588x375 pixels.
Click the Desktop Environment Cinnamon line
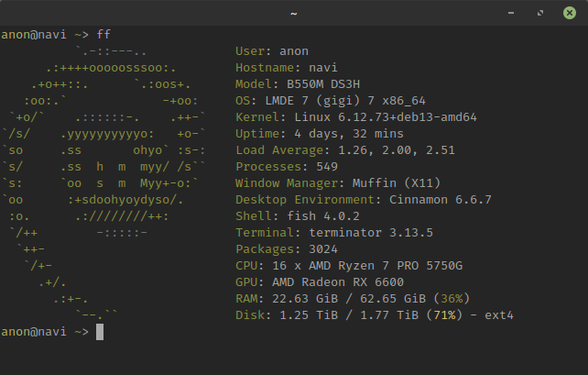[x=364, y=200]
